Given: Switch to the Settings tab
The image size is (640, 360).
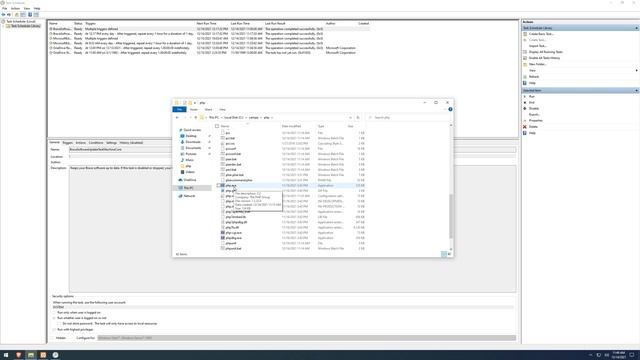Looking at the screenshot, I should (111, 143).
